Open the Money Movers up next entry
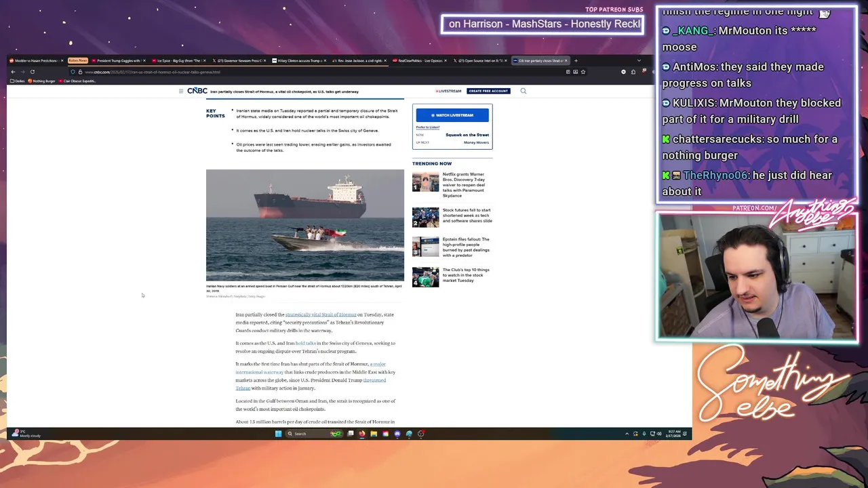868x488 pixels. pos(476,142)
